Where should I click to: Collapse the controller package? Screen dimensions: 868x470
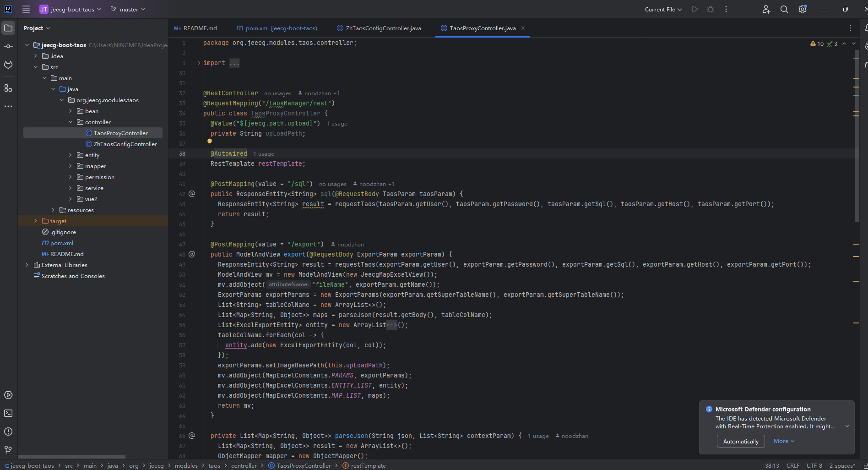click(71, 122)
